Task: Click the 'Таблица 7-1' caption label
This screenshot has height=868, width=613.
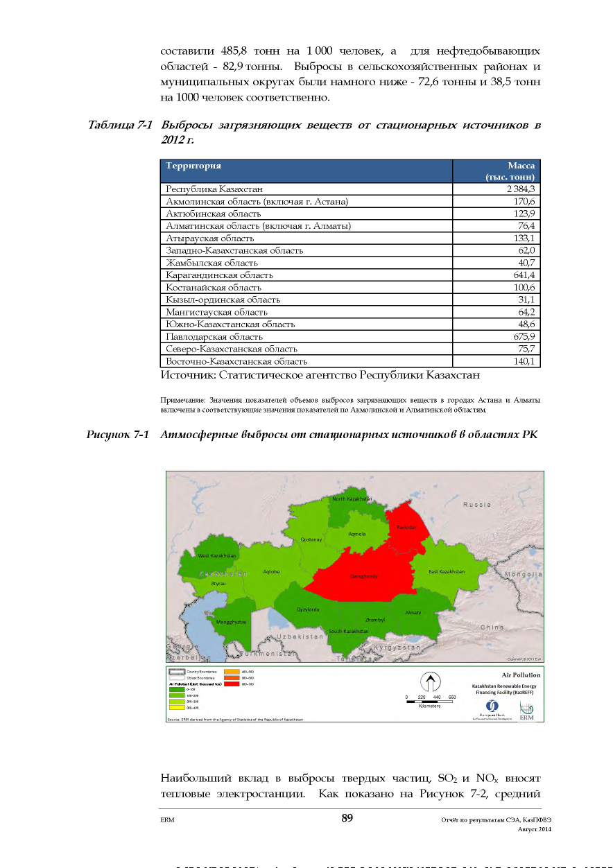Action: tap(120, 125)
